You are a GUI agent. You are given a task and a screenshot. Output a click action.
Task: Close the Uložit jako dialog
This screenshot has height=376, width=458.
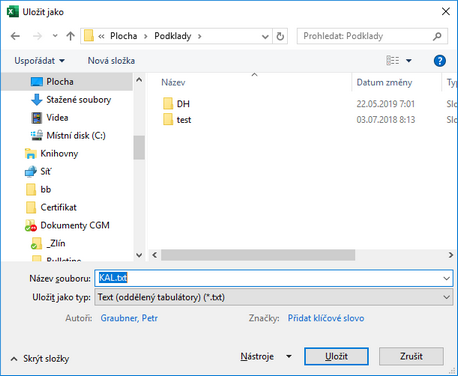click(x=446, y=12)
